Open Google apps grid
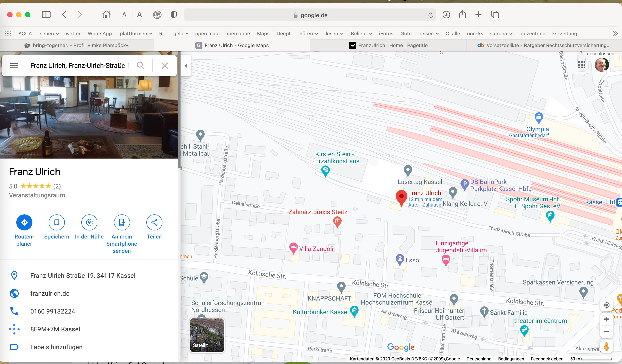The width and height of the screenshot is (622, 364). point(582,65)
